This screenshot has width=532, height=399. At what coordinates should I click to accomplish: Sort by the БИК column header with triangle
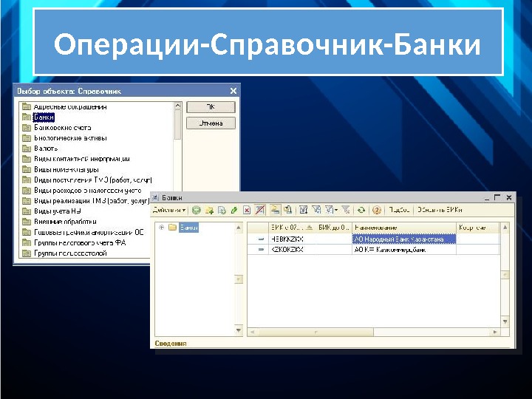coord(292,228)
